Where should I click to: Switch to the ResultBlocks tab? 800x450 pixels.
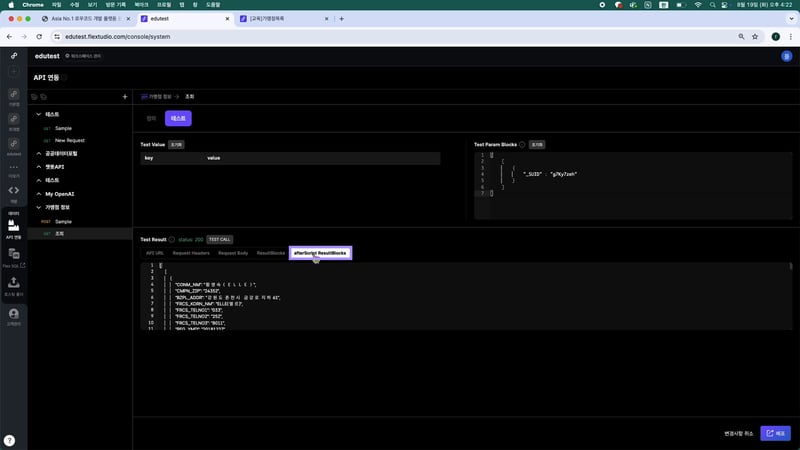pos(270,253)
